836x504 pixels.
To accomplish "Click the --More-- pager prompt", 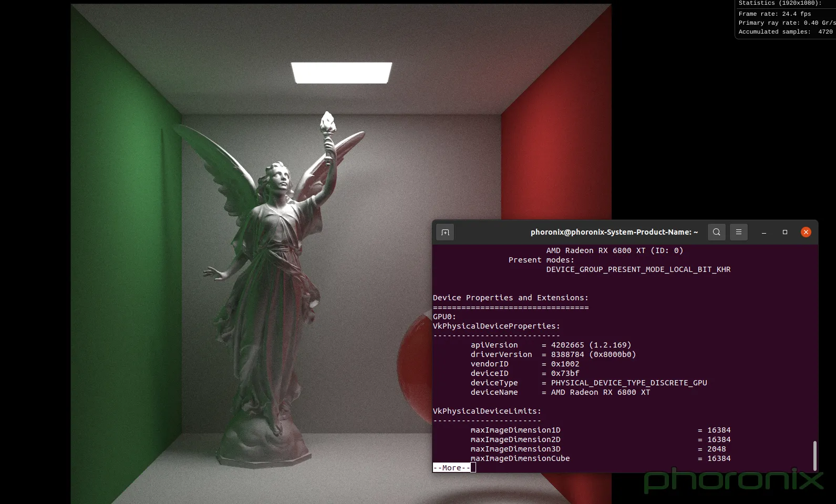I will point(451,468).
